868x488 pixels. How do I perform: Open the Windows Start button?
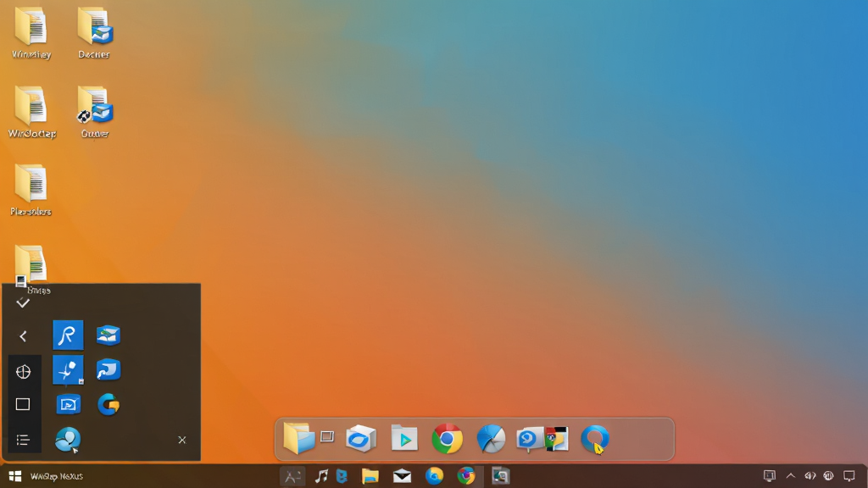tap(15, 476)
